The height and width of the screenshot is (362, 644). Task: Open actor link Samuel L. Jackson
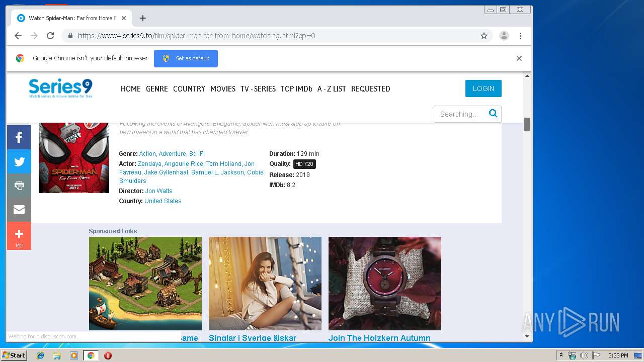[218, 172]
